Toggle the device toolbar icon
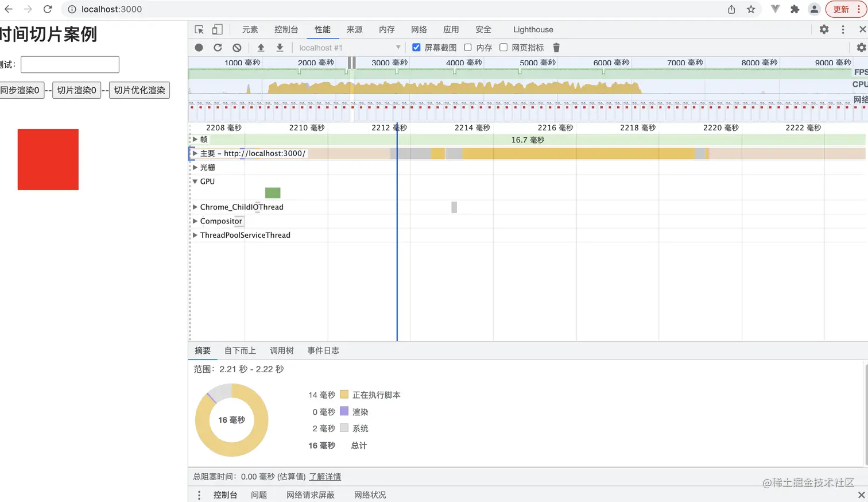Screen dimensions: 868x502 point(217,29)
